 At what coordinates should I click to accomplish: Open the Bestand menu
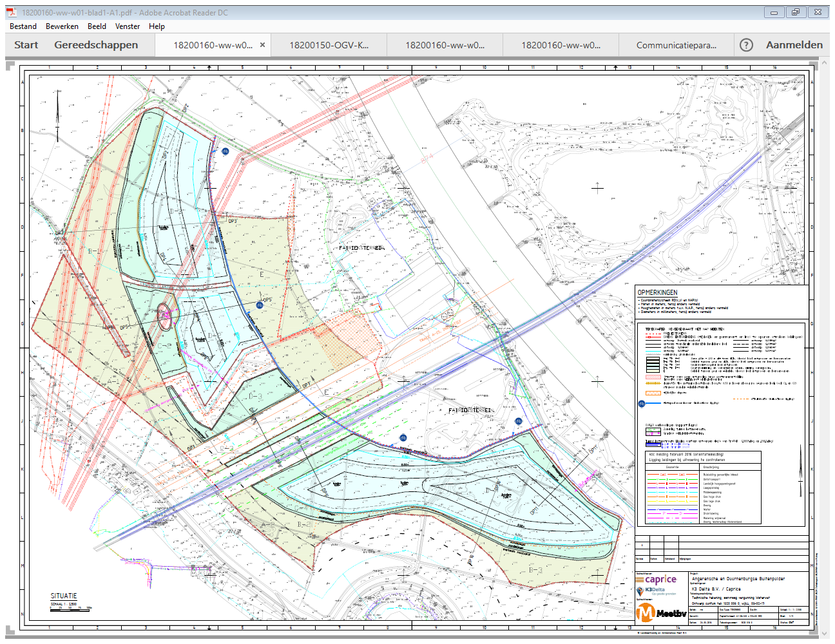click(x=23, y=26)
